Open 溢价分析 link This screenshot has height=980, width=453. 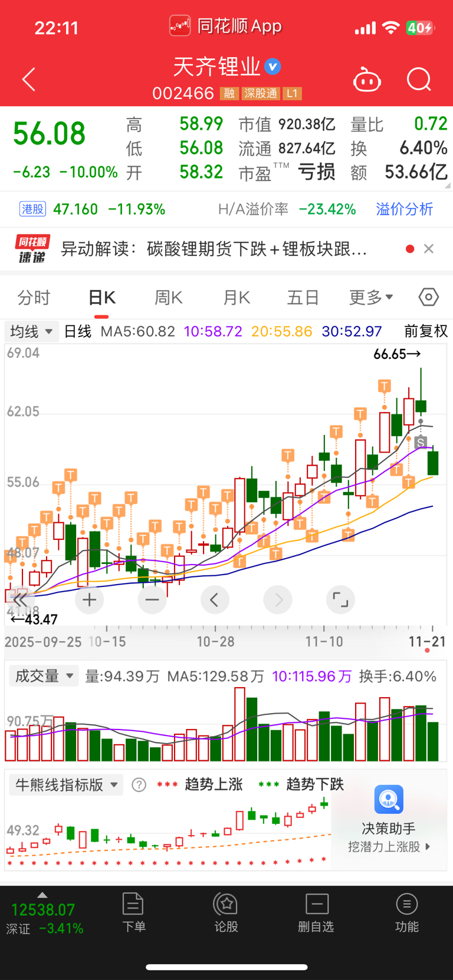point(405,209)
